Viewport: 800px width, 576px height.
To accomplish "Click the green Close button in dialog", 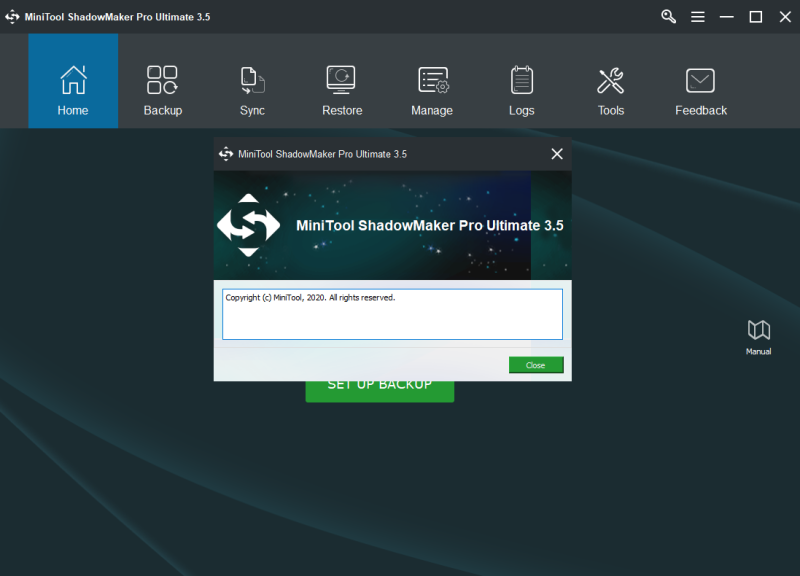I will [536, 365].
